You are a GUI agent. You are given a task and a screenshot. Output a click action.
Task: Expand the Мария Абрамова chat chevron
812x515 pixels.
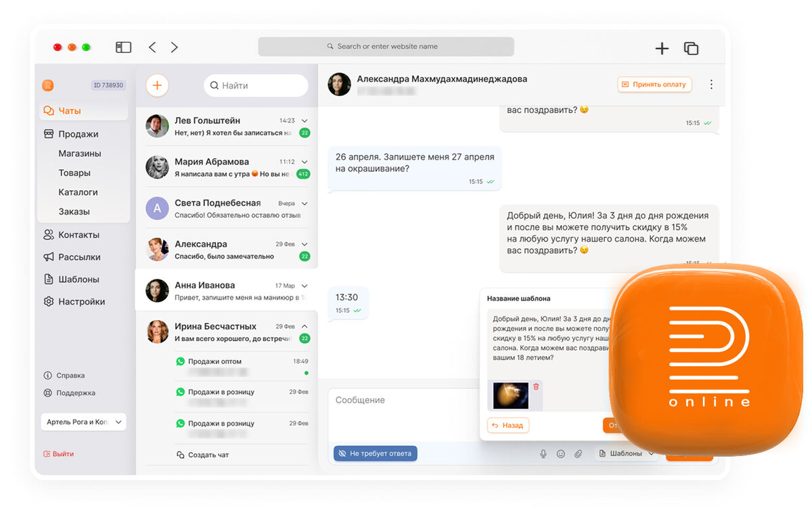(304, 162)
